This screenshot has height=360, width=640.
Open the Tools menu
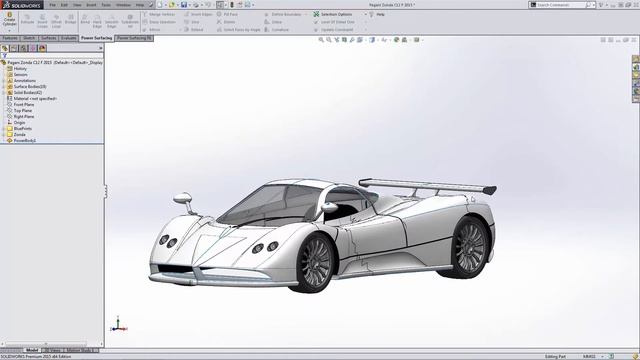(x=106, y=5)
